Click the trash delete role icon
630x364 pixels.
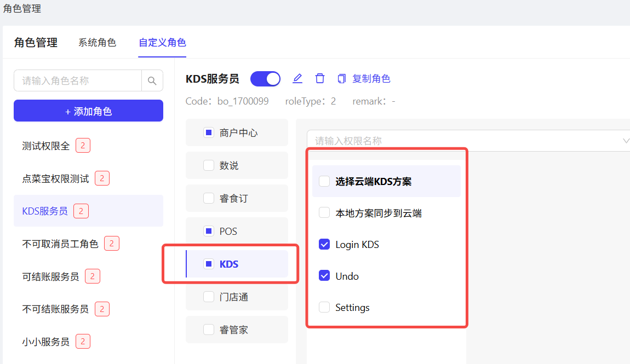tap(320, 79)
